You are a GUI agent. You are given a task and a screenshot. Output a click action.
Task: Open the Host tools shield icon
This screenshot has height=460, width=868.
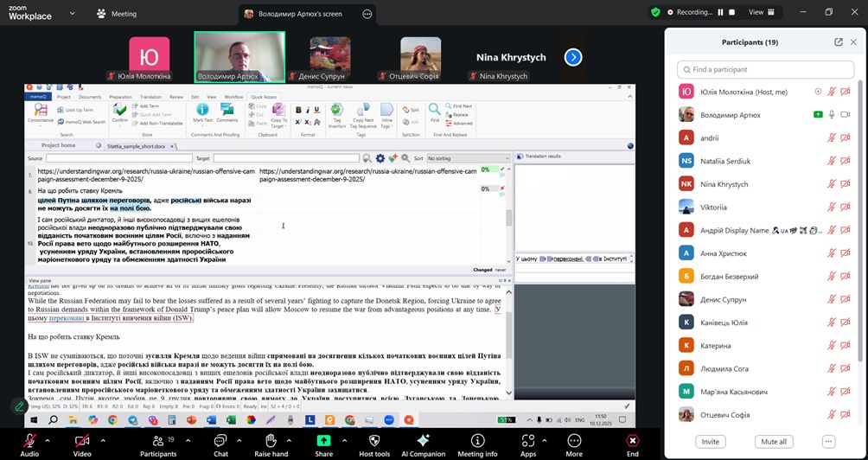coord(374,440)
